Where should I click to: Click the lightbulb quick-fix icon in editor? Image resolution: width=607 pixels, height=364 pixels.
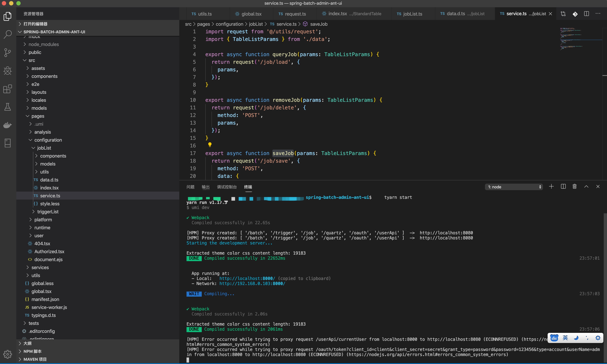point(210,145)
